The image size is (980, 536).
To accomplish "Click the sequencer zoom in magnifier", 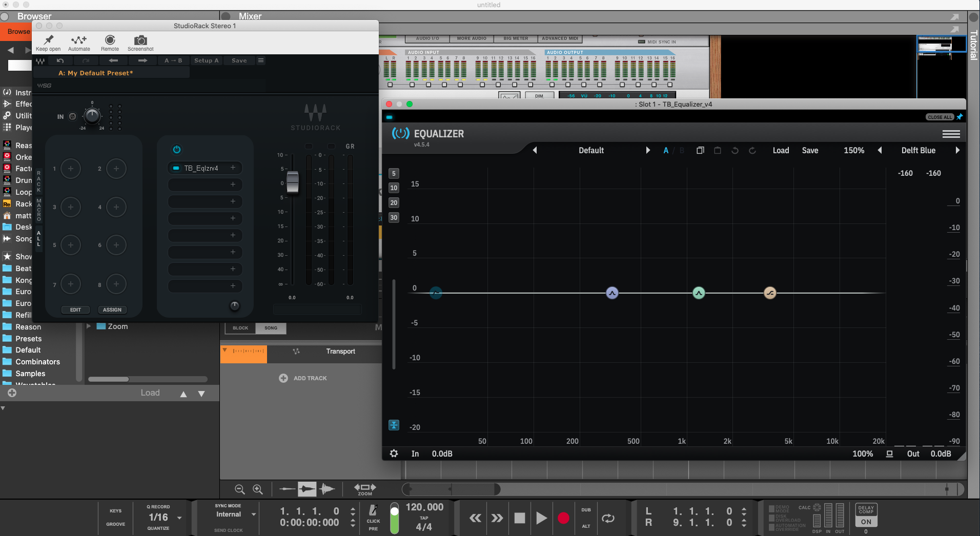I will tap(258, 489).
